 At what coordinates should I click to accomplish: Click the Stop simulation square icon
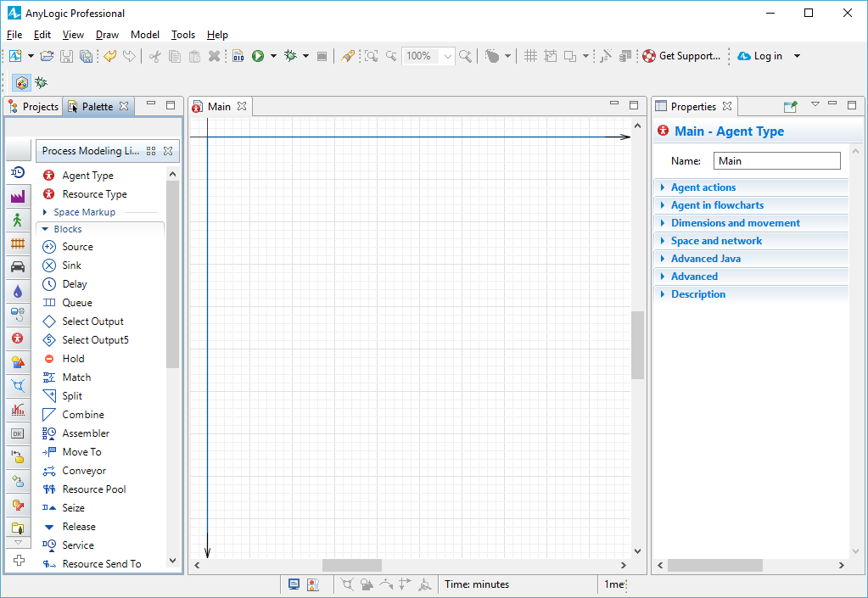point(322,57)
